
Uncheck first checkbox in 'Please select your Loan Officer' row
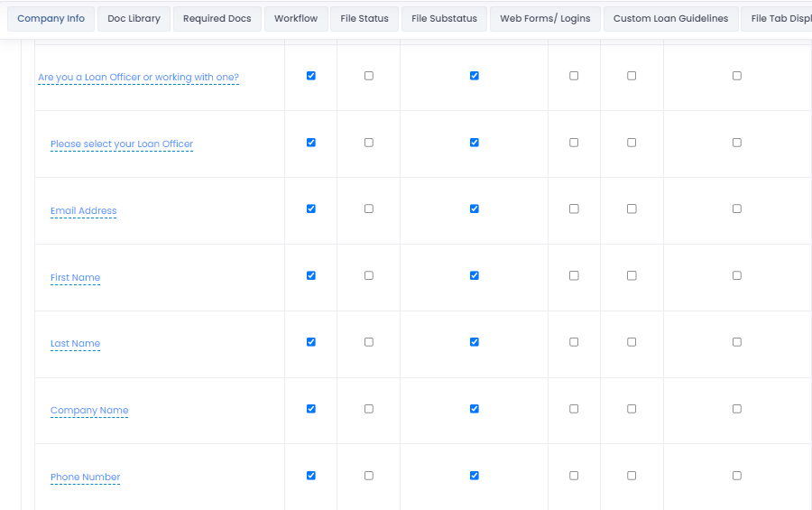[310, 143]
